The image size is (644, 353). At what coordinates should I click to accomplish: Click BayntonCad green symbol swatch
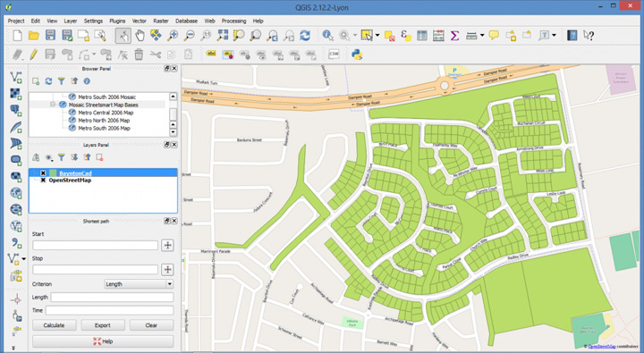[x=53, y=173]
